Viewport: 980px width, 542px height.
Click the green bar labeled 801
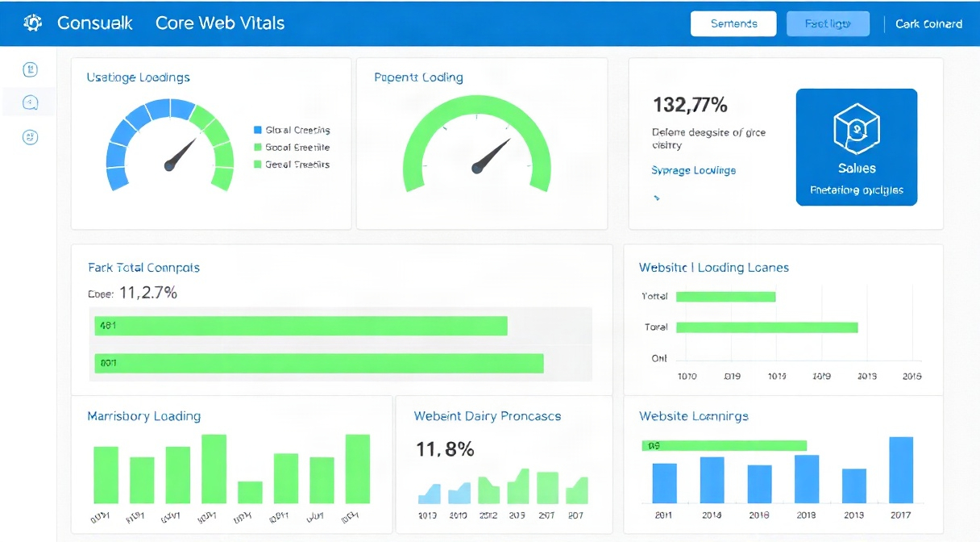click(x=319, y=363)
